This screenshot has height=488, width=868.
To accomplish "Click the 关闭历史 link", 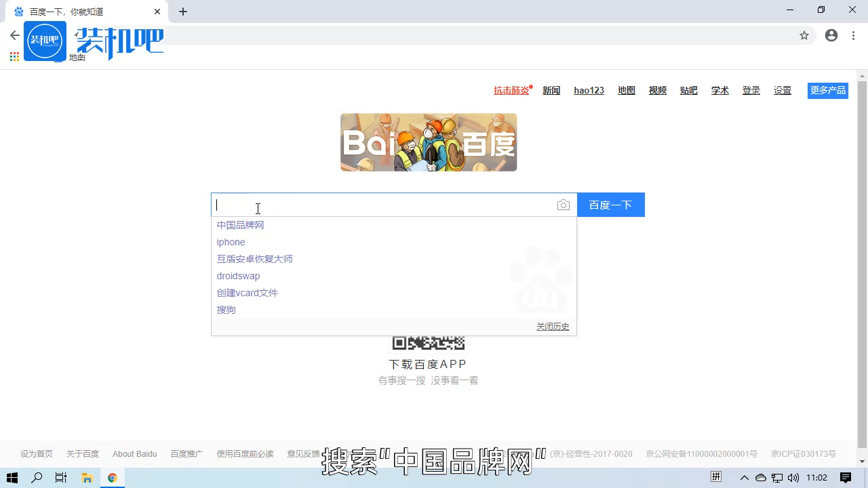I will (553, 327).
